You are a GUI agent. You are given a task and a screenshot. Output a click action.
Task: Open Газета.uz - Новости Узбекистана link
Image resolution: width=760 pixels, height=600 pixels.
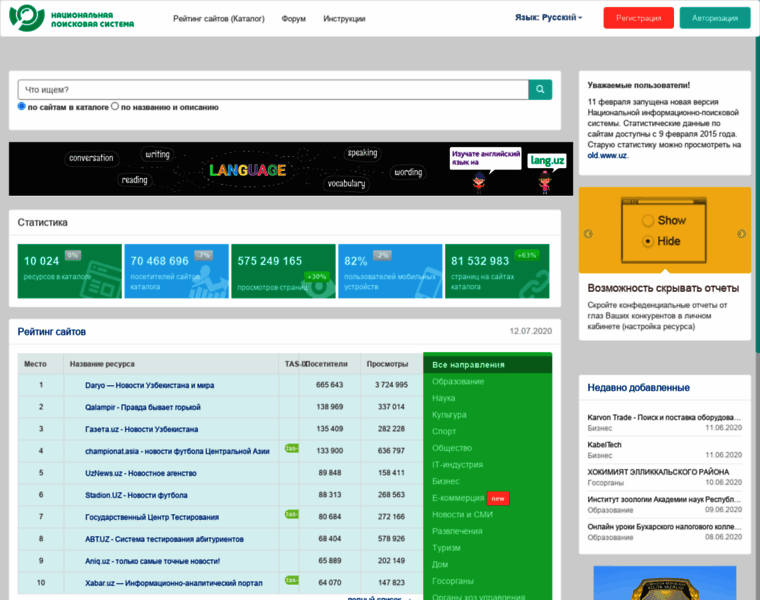click(x=142, y=429)
